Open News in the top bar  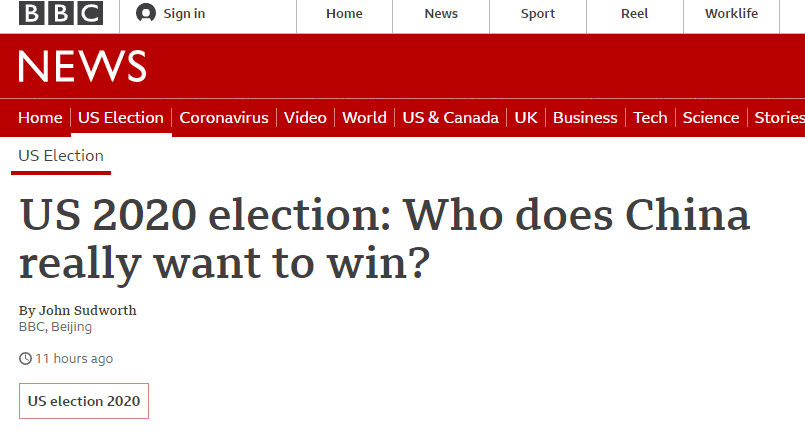coord(441,14)
